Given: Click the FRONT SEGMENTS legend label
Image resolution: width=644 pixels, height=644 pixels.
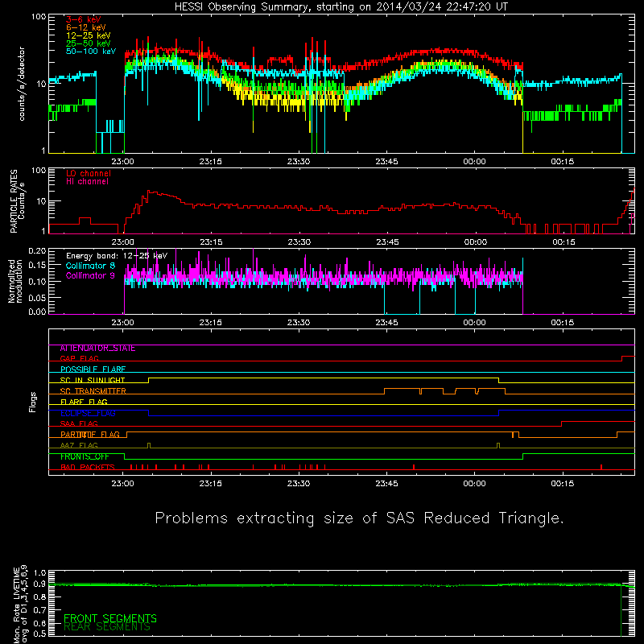Looking at the screenshot, I should (110, 618).
